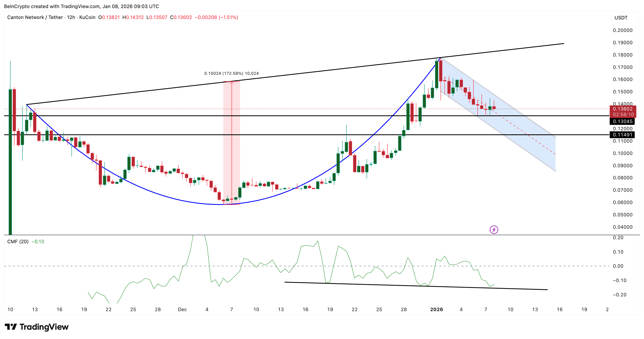Click the bold 2026 date axis label

click(437, 309)
